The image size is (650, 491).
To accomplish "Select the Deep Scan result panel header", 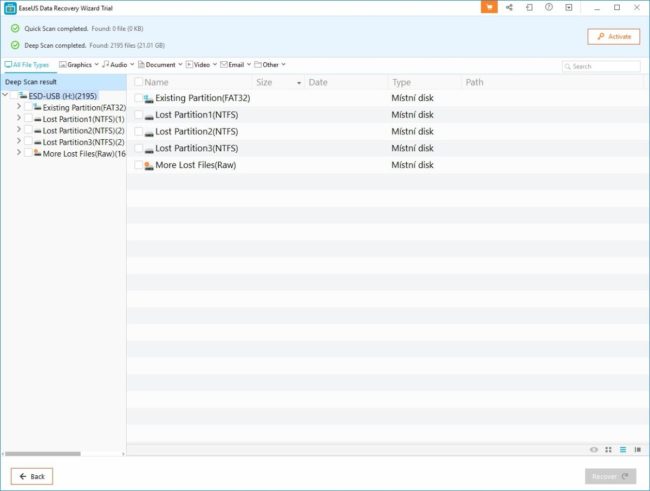I will pyautogui.click(x=64, y=82).
